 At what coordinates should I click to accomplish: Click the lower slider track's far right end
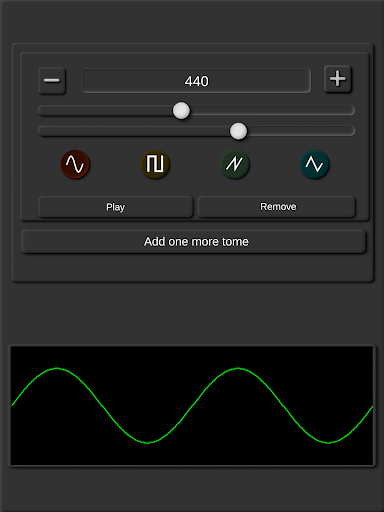coord(351,131)
